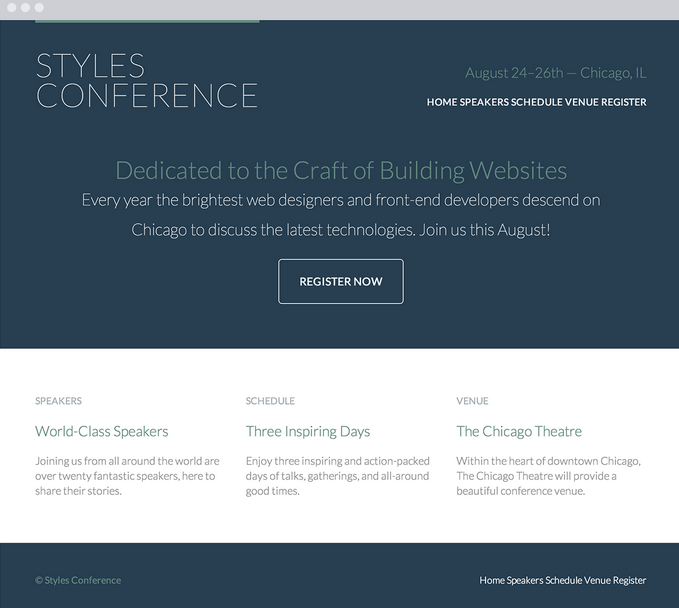Click the 'Enjoy three inspiring and action-packed' paragraph

pos(338,476)
